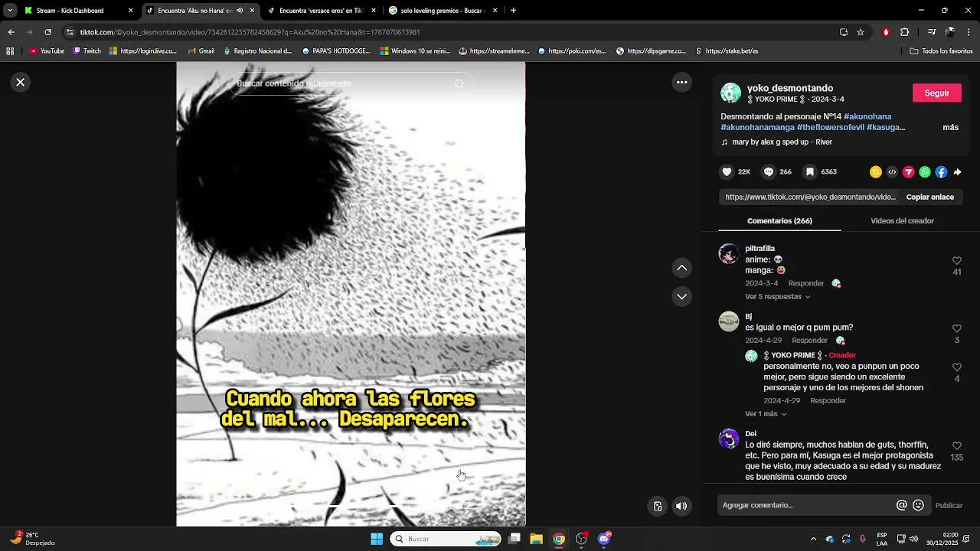Click the comment bubble icon showing 266
Screen dimensions: 980x551
[x=769, y=172]
